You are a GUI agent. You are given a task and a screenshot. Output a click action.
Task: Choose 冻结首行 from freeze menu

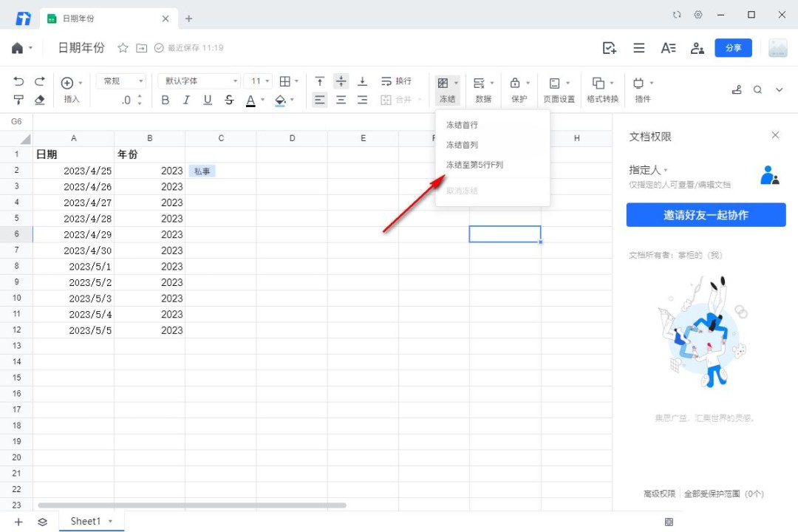tap(462, 125)
